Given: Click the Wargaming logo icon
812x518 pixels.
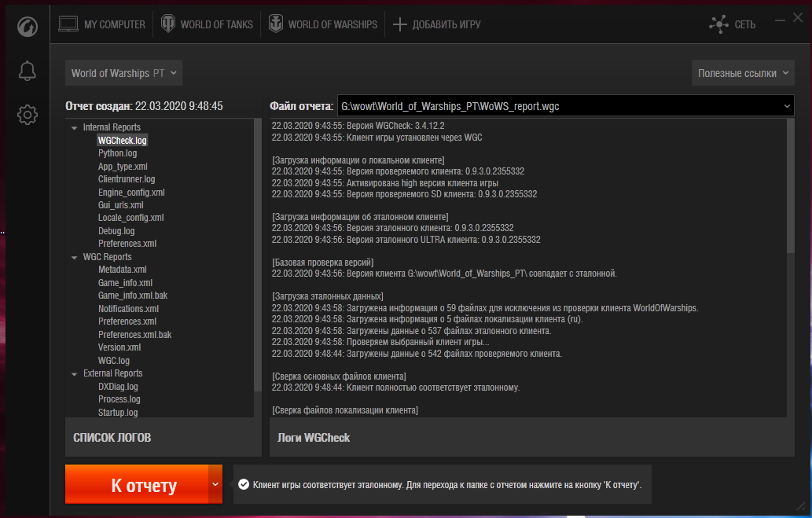Looking at the screenshot, I should (x=27, y=27).
